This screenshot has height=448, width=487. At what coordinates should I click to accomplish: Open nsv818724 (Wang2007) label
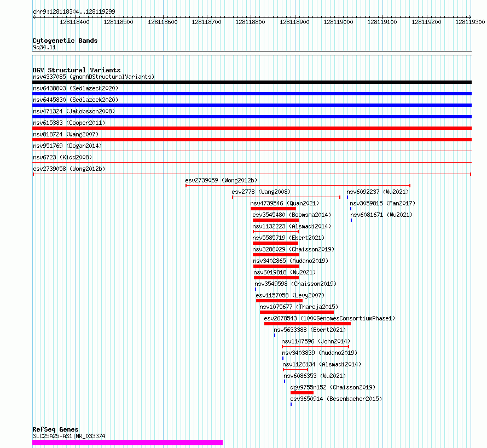66,134
